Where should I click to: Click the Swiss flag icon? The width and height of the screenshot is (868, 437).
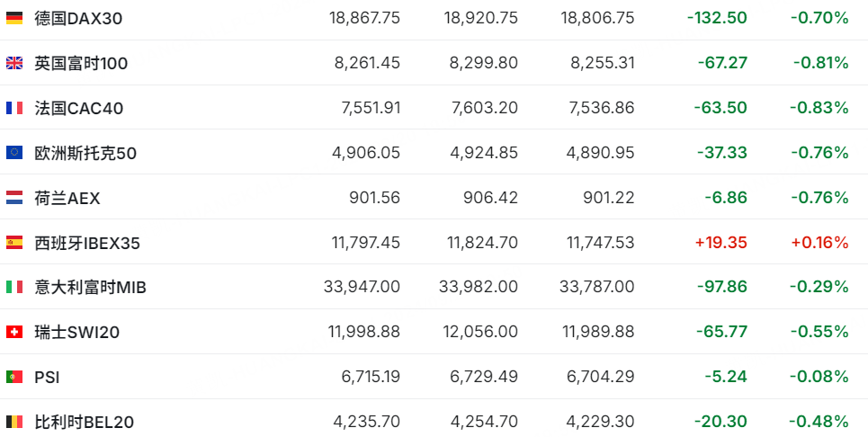tap(14, 332)
